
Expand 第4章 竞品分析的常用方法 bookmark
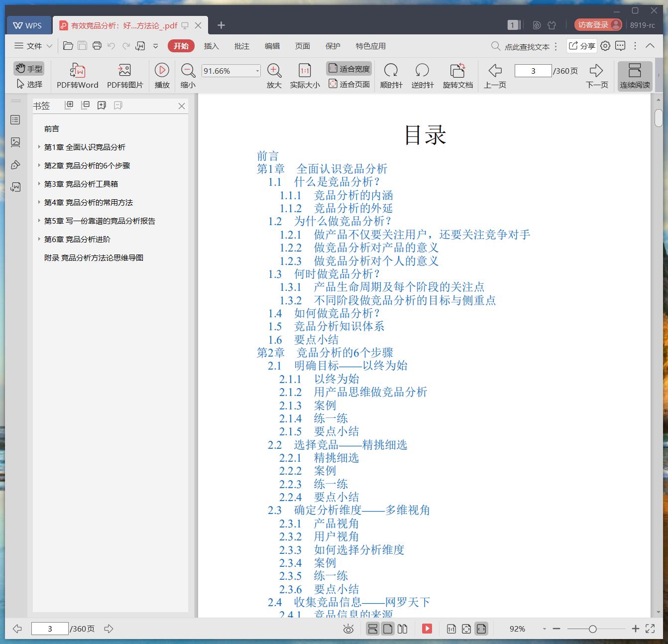click(x=39, y=202)
